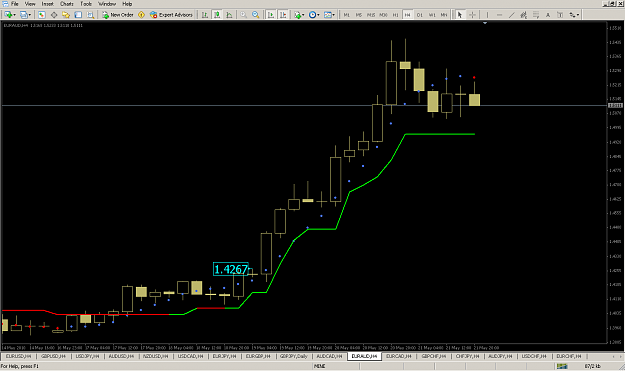
Task: Open the Help menu
Action: point(127,4)
